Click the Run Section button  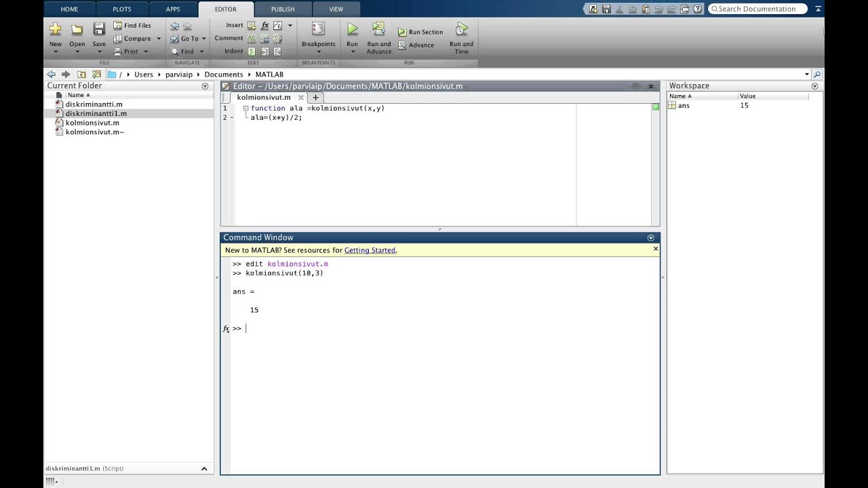pos(420,32)
